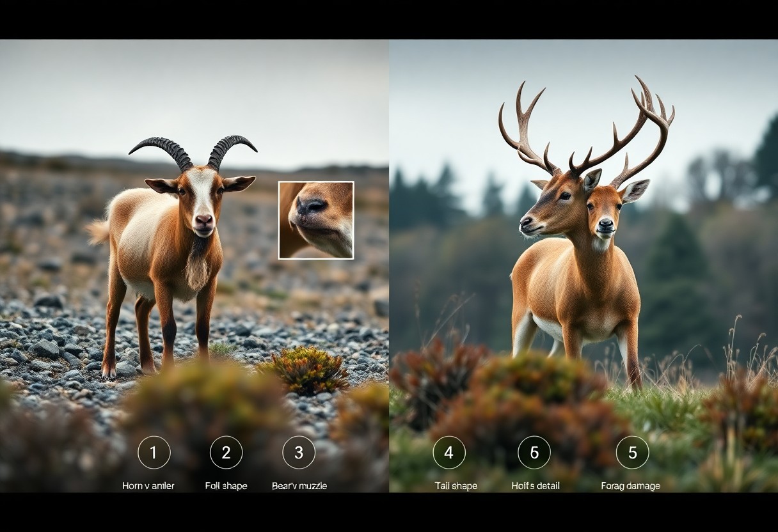Image resolution: width=778 pixels, height=532 pixels.
Task: Click the moss clump on the gravel
Action: click(x=307, y=370)
